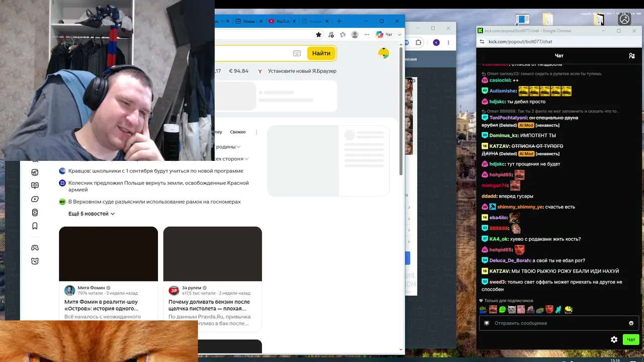Expand the chevron beside Copilot Чат

399,35
